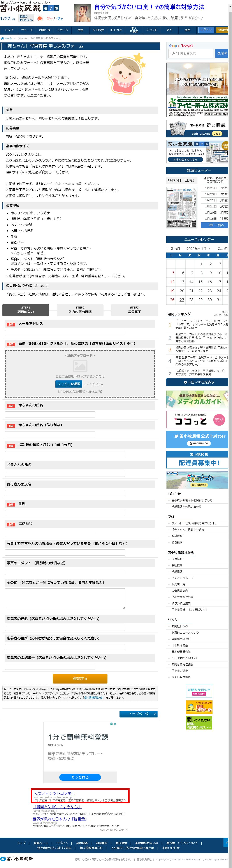Open the 苫小牧民報 公式Twitter banner

click(197, 439)
